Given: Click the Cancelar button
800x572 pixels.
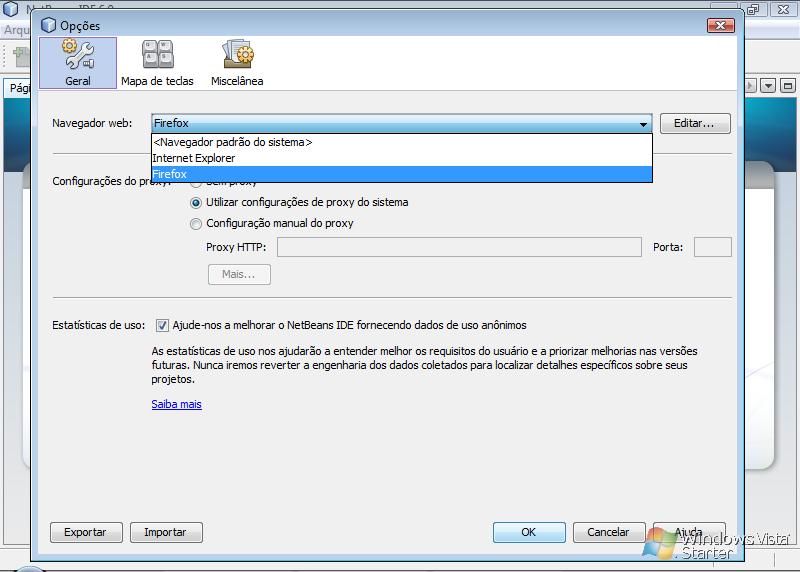Looking at the screenshot, I should [609, 532].
